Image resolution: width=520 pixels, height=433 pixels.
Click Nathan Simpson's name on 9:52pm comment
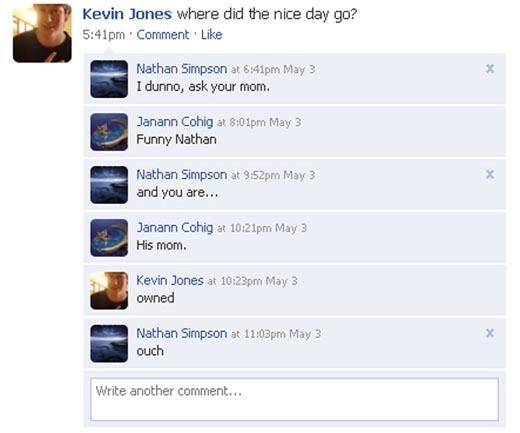[x=182, y=175]
